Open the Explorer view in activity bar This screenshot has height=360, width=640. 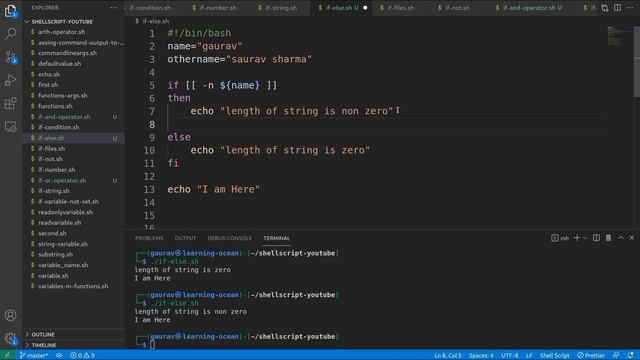pyautogui.click(x=11, y=11)
